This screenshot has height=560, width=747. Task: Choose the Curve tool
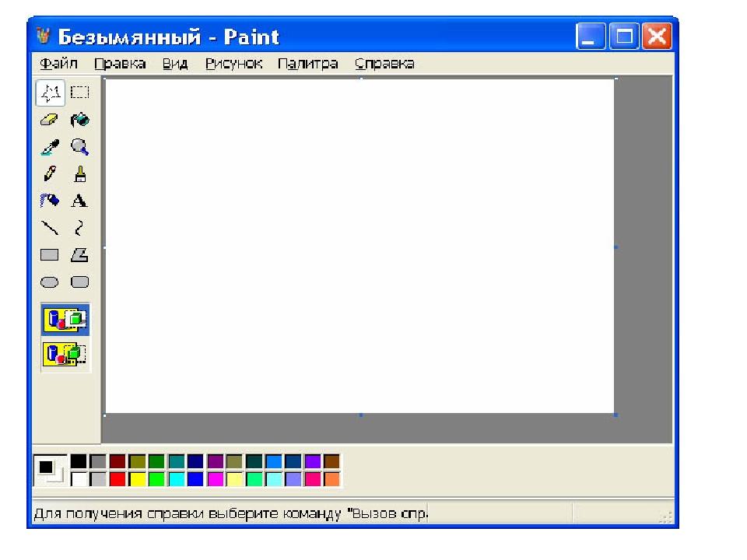click(79, 228)
